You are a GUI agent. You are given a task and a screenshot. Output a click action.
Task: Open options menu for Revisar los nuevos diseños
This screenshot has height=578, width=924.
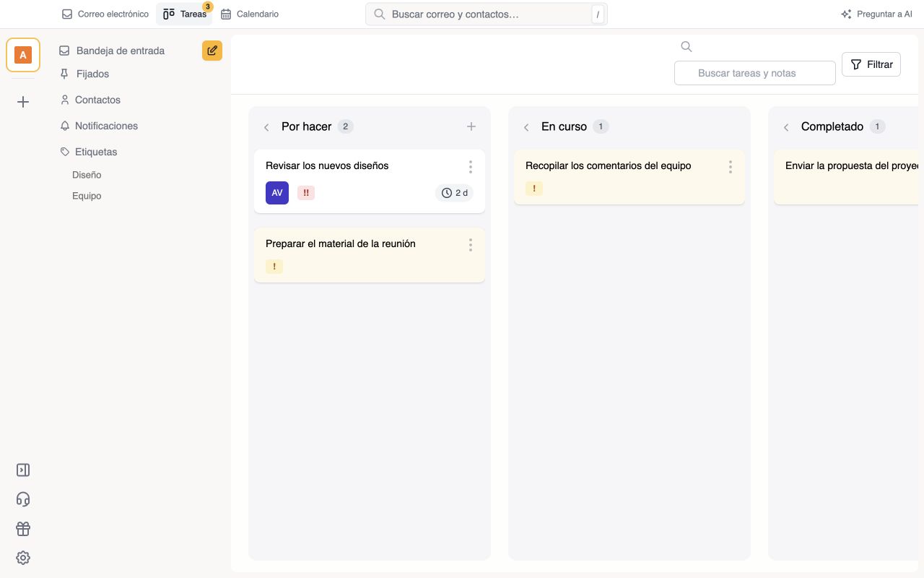(471, 167)
